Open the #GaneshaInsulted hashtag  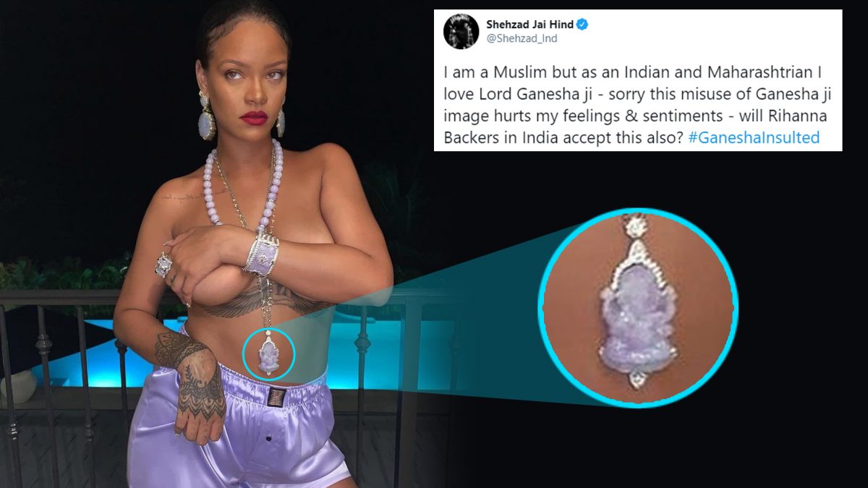click(x=754, y=137)
